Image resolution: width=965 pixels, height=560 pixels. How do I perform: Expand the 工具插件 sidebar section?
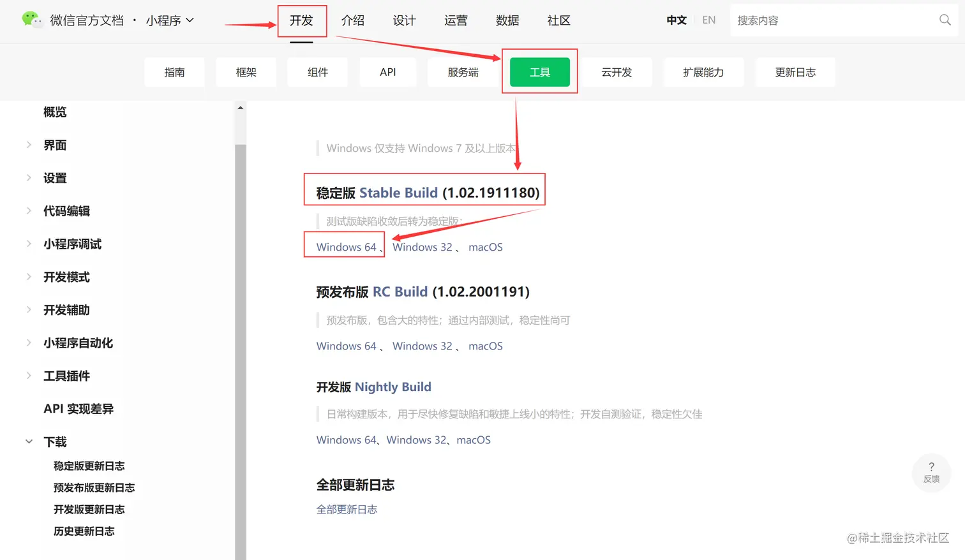[29, 376]
